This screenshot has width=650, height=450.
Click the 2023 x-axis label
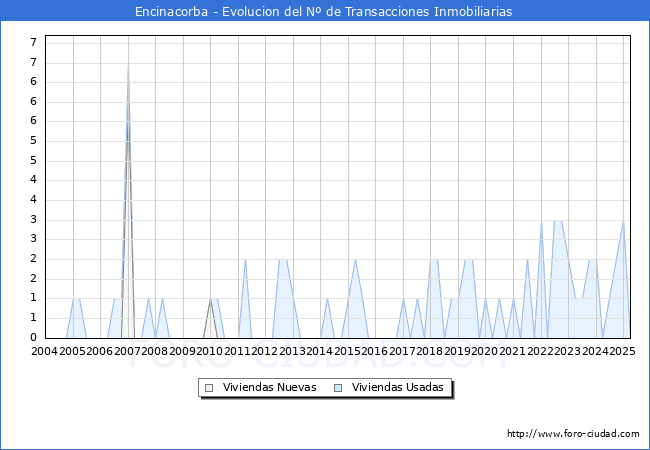click(567, 351)
